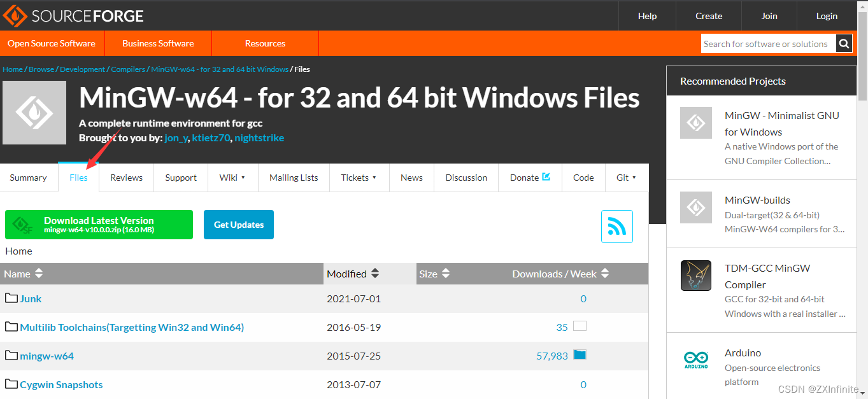Select the Files tab

click(x=79, y=178)
